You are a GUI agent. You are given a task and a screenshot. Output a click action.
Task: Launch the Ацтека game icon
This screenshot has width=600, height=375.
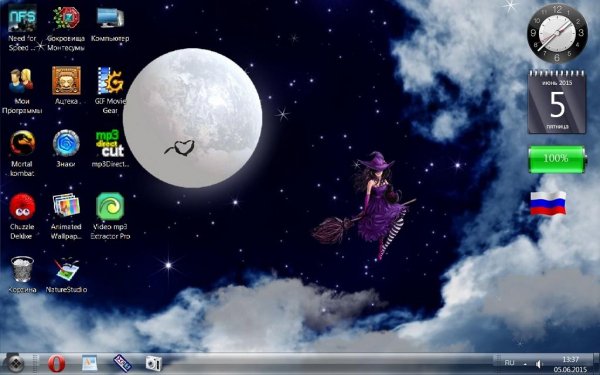tap(66, 86)
